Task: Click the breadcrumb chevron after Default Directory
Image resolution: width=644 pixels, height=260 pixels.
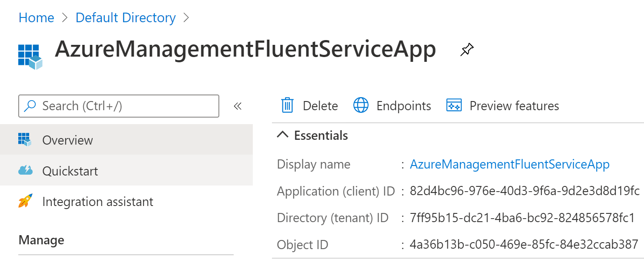Action: pyautogui.click(x=186, y=17)
